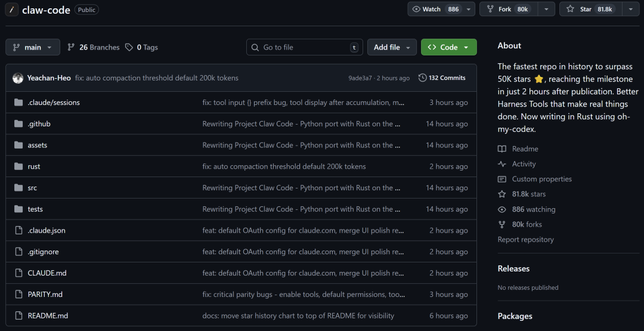Click the Report repository link
The image size is (644, 331).
525,240
